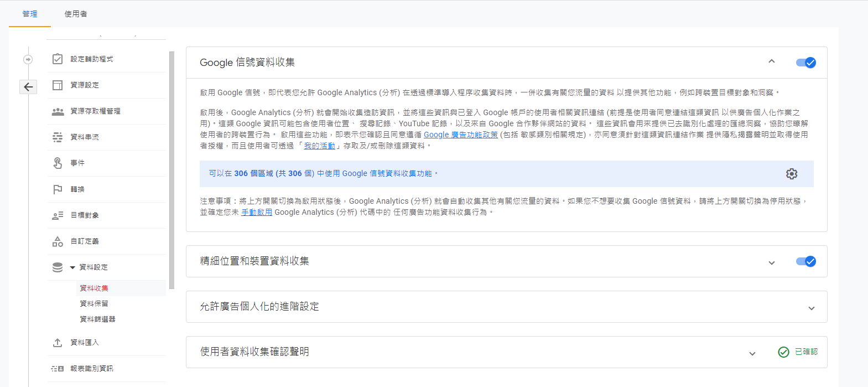Select 資料保留 in the sidebar submenu
The width and height of the screenshot is (868, 387).
pos(94,303)
